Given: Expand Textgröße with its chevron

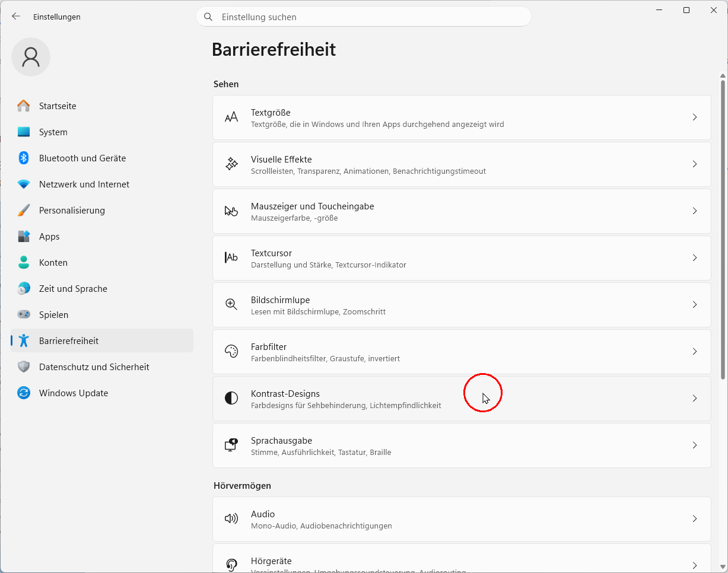Looking at the screenshot, I should [x=695, y=117].
